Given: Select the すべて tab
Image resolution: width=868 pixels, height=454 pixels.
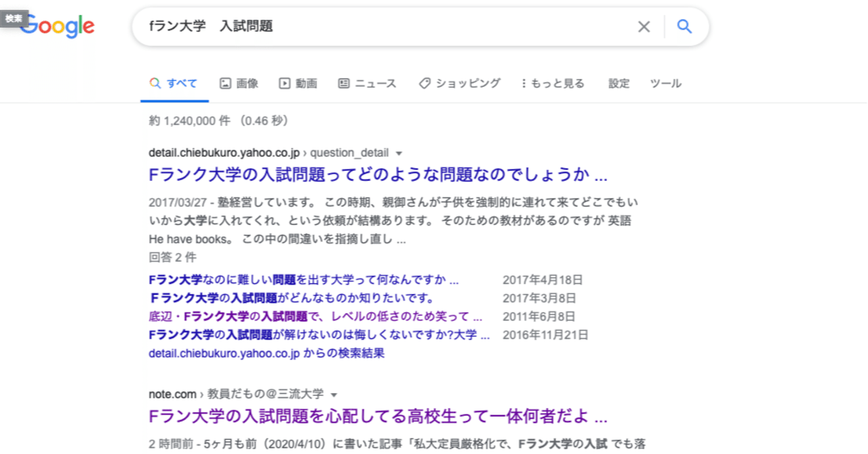Looking at the screenshot, I should tap(174, 83).
